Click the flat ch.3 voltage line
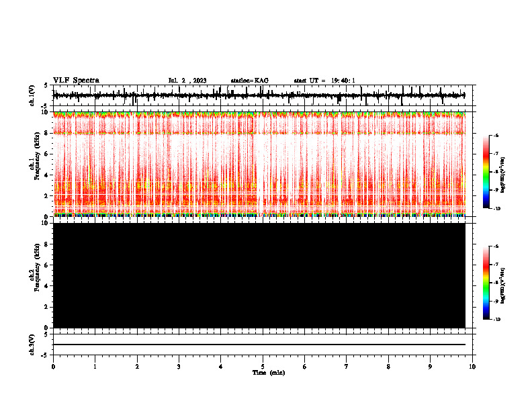The height and width of the screenshot is (411, 532). 259,345
